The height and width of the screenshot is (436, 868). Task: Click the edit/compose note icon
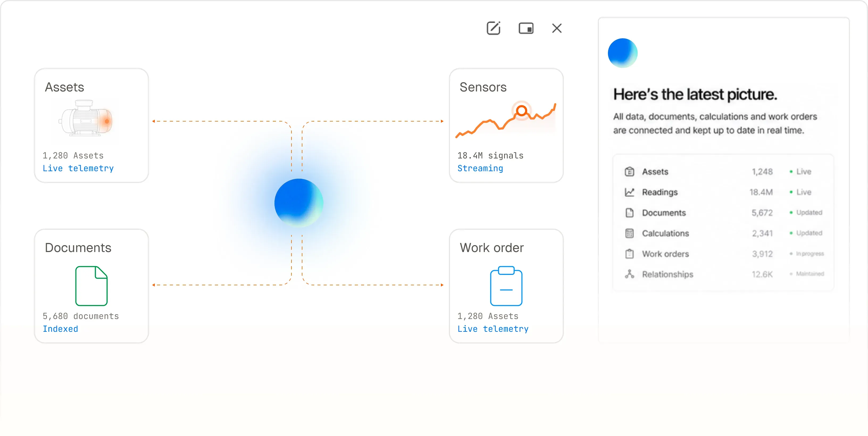coord(494,28)
